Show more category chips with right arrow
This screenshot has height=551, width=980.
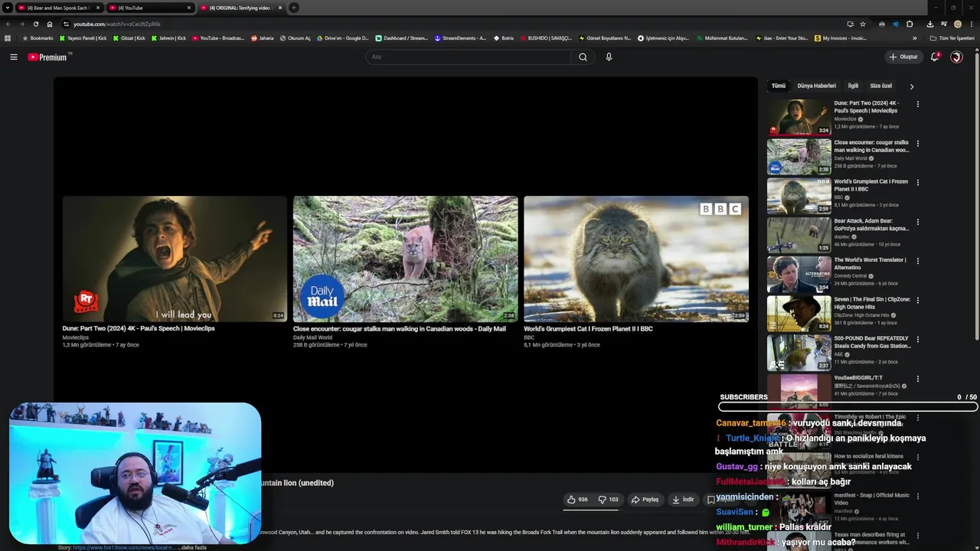[911, 86]
